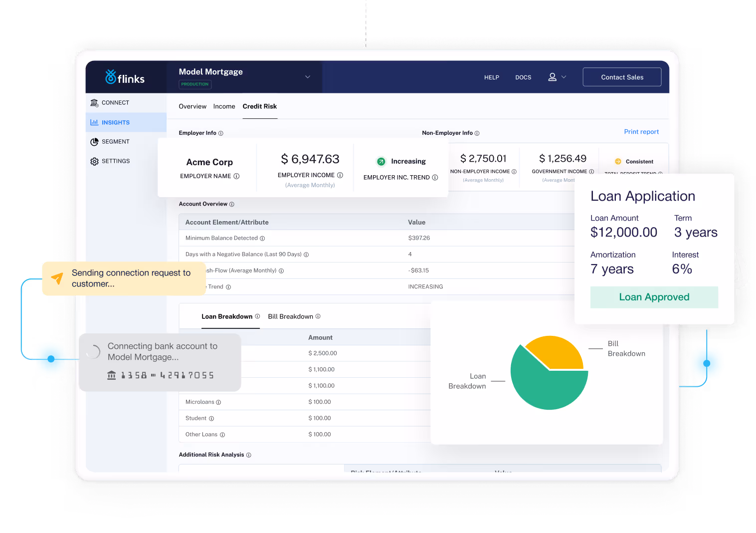Screen dimensions: 756x533
Task: Click the Loan Approved button
Action: tap(654, 297)
